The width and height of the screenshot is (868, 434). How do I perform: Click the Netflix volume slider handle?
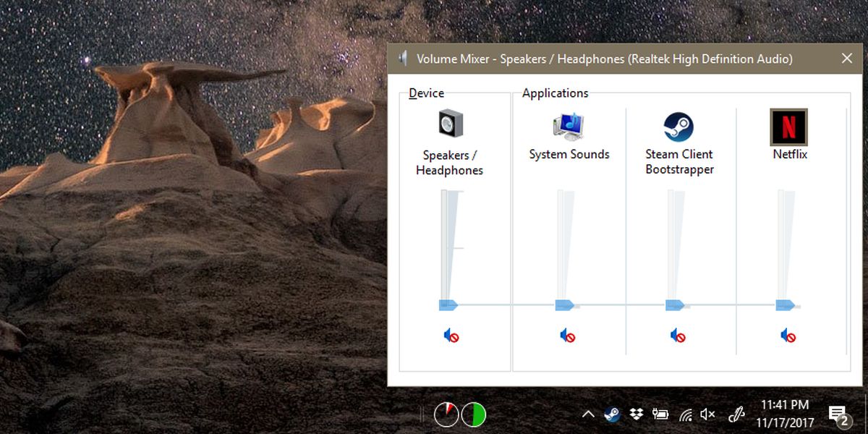click(x=785, y=305)
